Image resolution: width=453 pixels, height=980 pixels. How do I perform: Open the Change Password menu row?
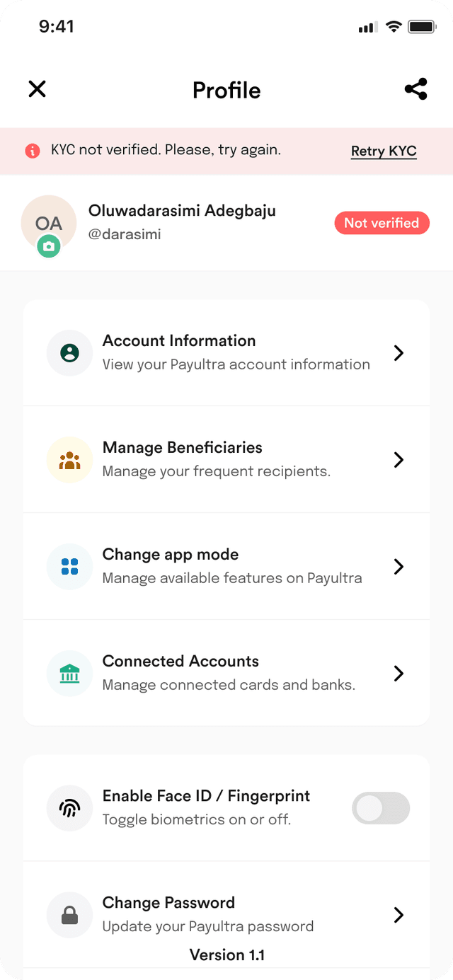point(226,915)
